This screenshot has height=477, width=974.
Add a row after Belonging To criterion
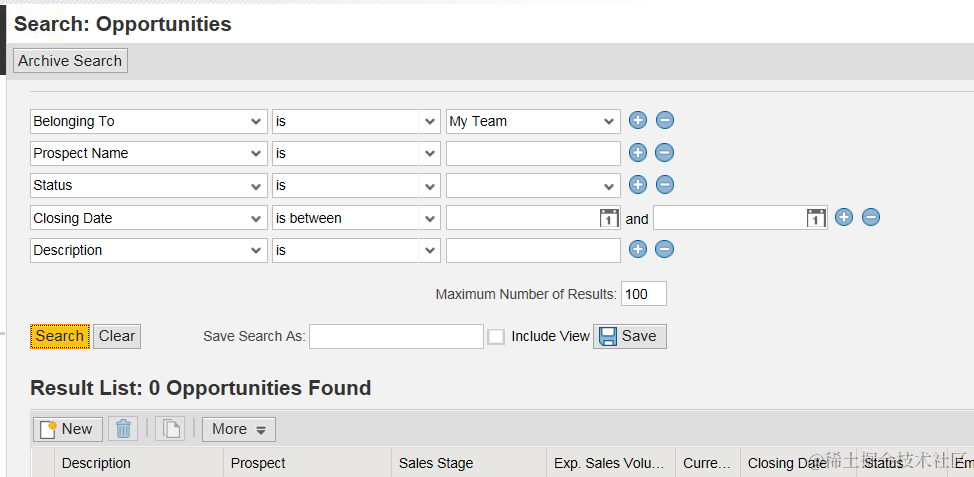tap(638, 121)
